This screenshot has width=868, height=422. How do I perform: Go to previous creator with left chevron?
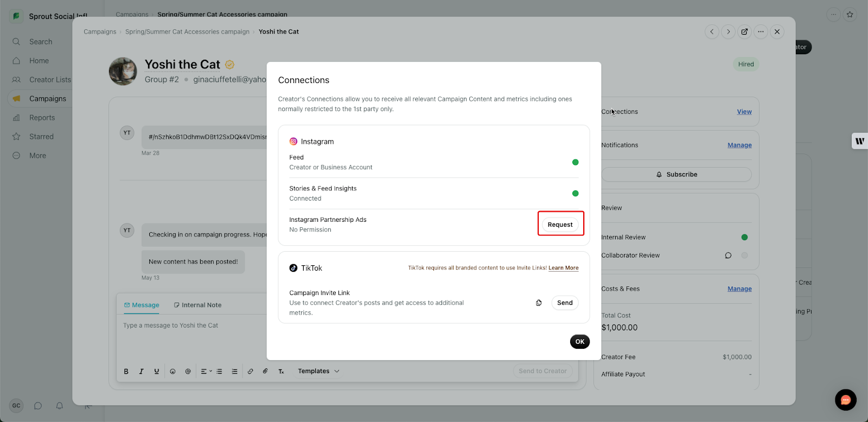point(712,31)
